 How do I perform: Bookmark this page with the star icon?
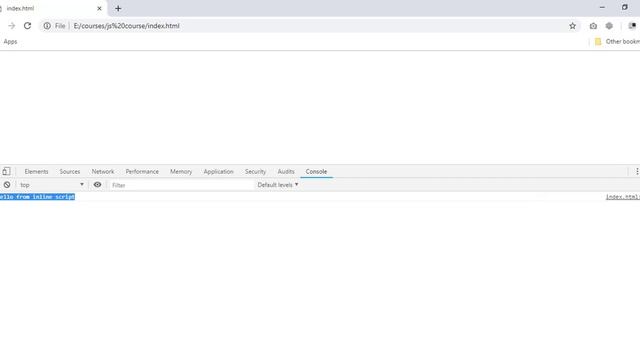point(572,26)
